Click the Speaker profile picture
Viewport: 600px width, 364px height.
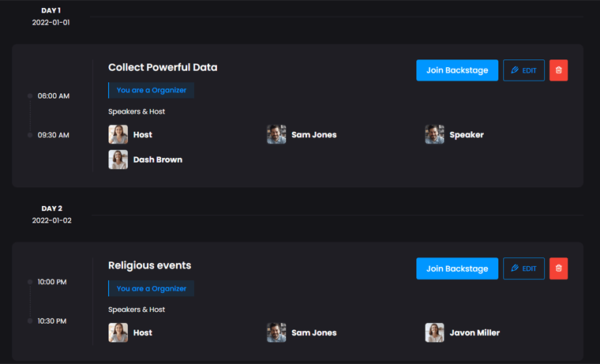point(434,134)
